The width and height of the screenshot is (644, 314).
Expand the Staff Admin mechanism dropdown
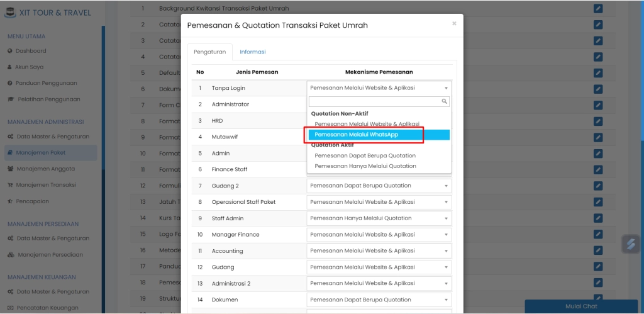[379, 218]
